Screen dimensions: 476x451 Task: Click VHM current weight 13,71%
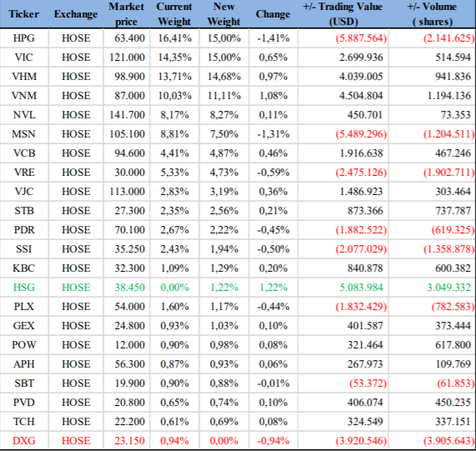coord(175,77)
